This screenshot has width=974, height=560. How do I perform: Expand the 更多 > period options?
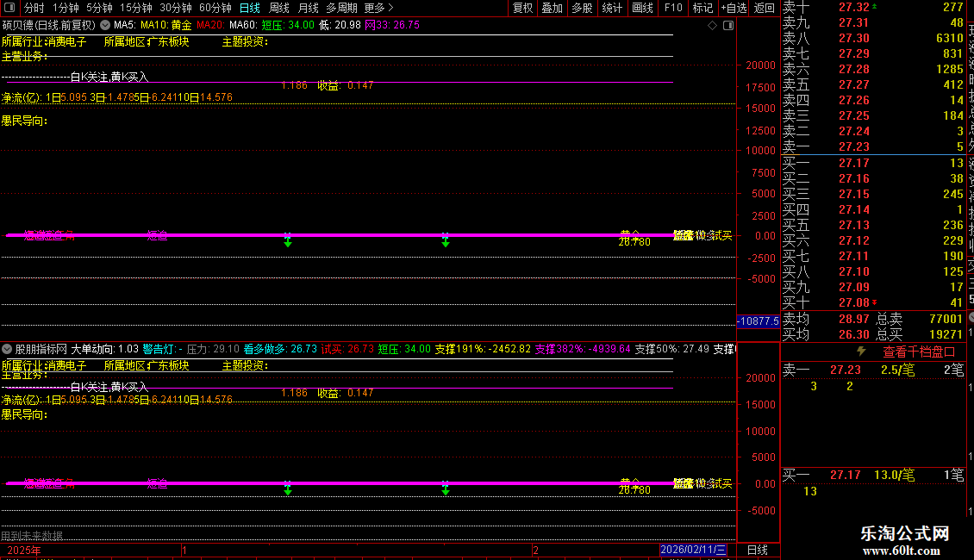click(x=379, y=8)
